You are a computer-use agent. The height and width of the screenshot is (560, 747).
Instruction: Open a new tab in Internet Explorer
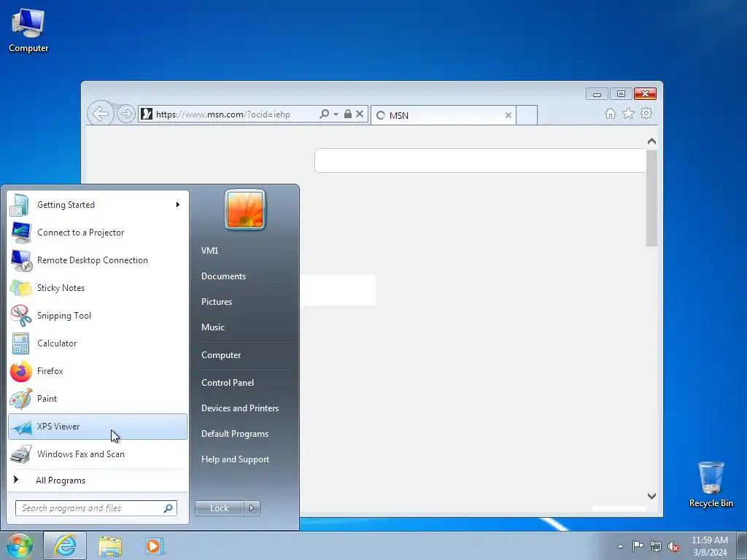(527, 115)
